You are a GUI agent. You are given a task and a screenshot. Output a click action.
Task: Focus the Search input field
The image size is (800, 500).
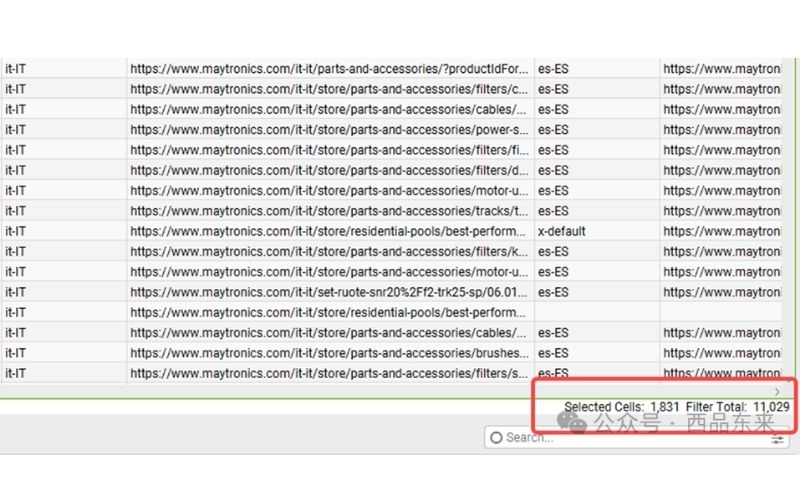click(637, 438)
